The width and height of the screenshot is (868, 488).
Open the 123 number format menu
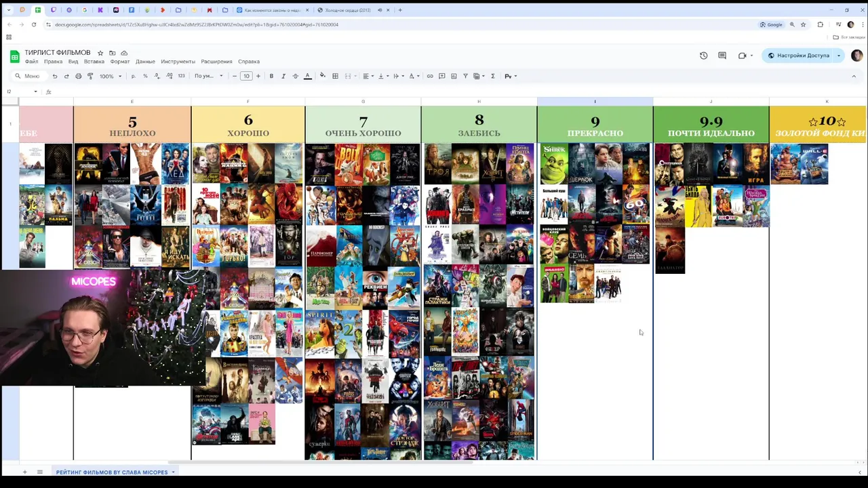tap(181, 76)
